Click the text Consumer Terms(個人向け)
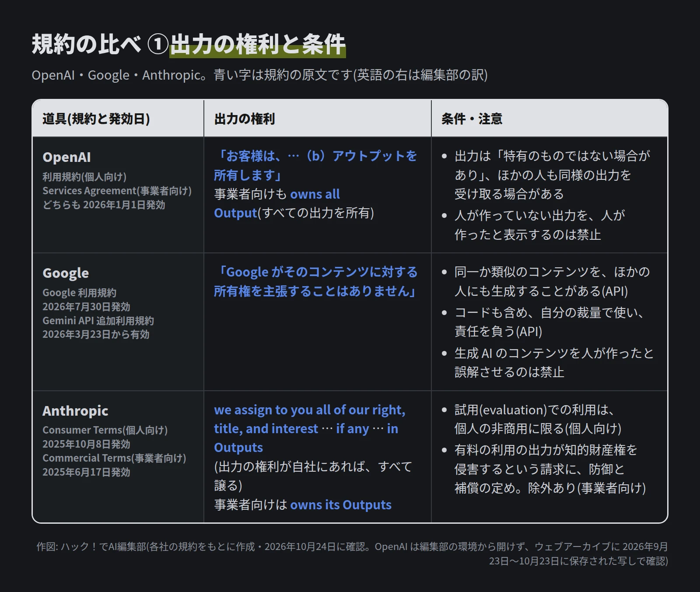The image size is (700, 592). point(105,430)
